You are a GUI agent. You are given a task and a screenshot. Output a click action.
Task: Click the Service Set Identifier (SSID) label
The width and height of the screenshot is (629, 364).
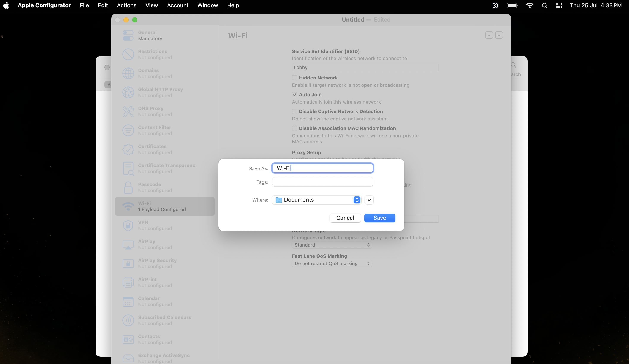point(326,51)
